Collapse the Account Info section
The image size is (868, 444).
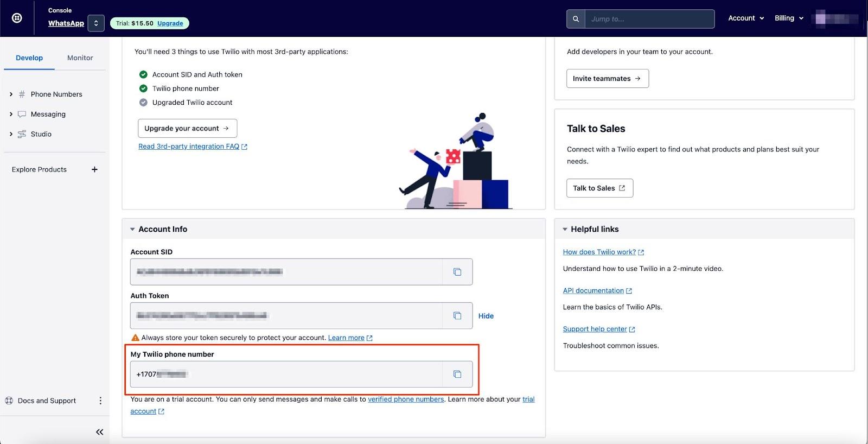[x=132, y=230]
